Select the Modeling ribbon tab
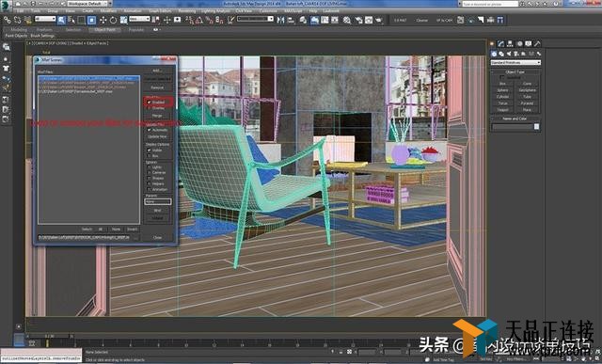 pyautogui.click(x=19, y=29)
